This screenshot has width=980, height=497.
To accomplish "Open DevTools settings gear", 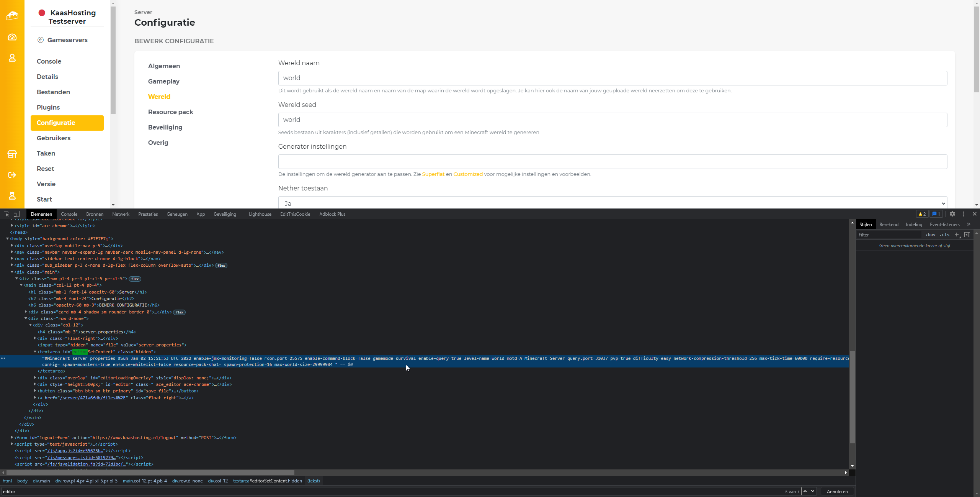I will 952,214.
